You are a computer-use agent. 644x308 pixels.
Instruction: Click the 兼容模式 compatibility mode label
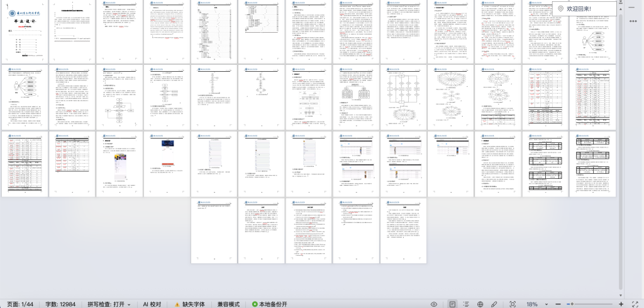(x=229, y=304)
